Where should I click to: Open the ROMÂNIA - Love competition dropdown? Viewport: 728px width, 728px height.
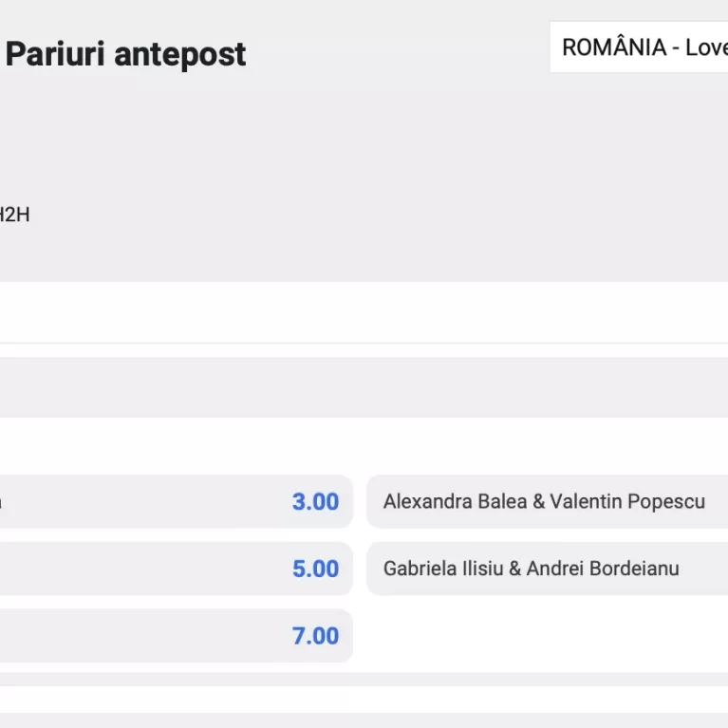[x=639, y=47]
